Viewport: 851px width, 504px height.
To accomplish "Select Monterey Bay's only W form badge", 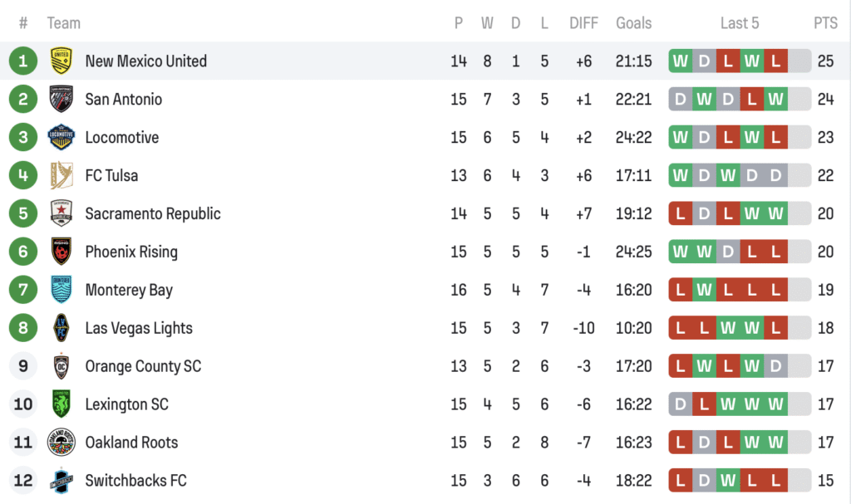I will 705,289.
